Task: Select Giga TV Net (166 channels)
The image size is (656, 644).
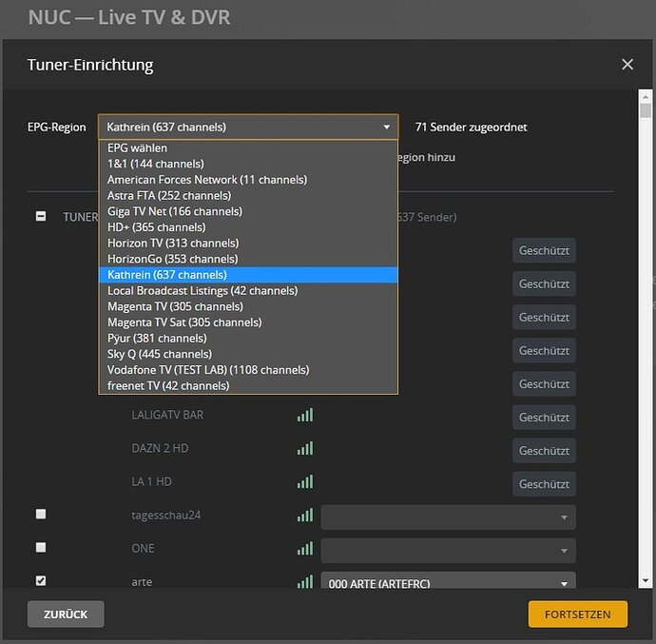Action: (248, 211)
